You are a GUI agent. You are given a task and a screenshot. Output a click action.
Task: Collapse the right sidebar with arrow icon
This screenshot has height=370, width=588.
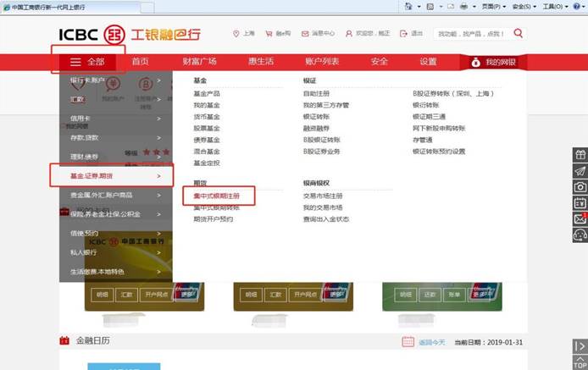(x=580, y=346)
